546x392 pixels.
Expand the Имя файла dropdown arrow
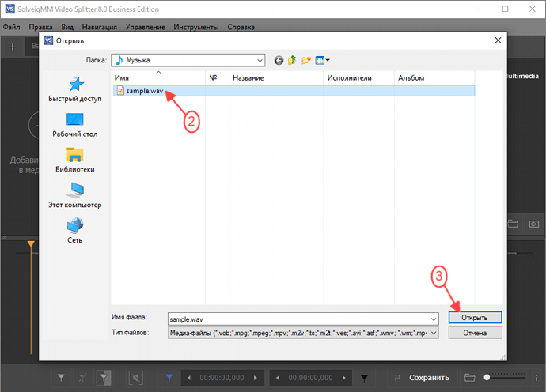[434, 319]
